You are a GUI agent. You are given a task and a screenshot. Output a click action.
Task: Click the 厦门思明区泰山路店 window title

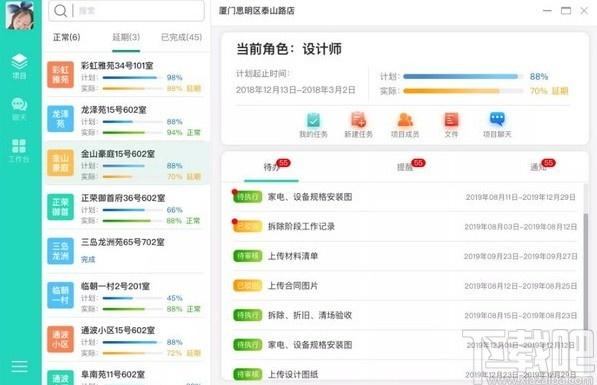click(x=257, y=11)
